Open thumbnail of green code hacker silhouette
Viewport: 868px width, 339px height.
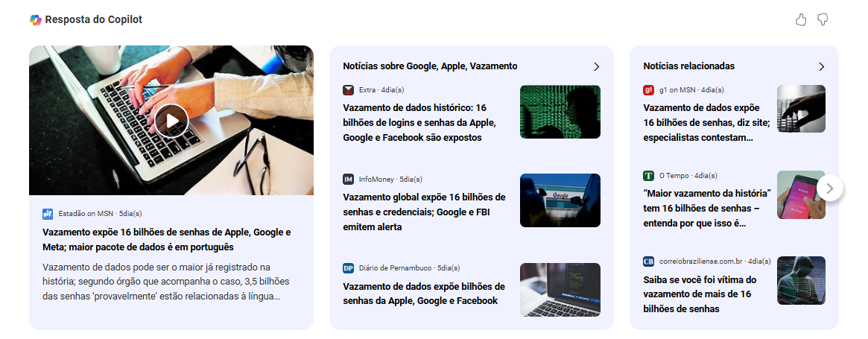[x=560, y=111]
